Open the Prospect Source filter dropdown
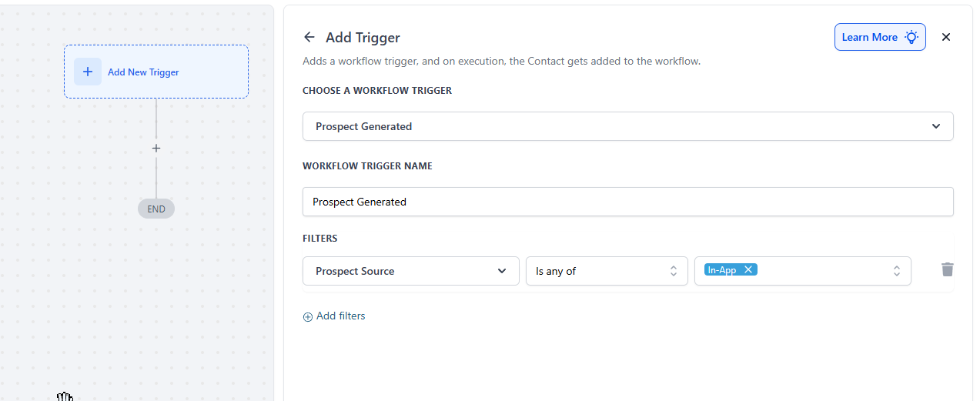Viewport: 980px width, 401px height. tap(400, 271)
